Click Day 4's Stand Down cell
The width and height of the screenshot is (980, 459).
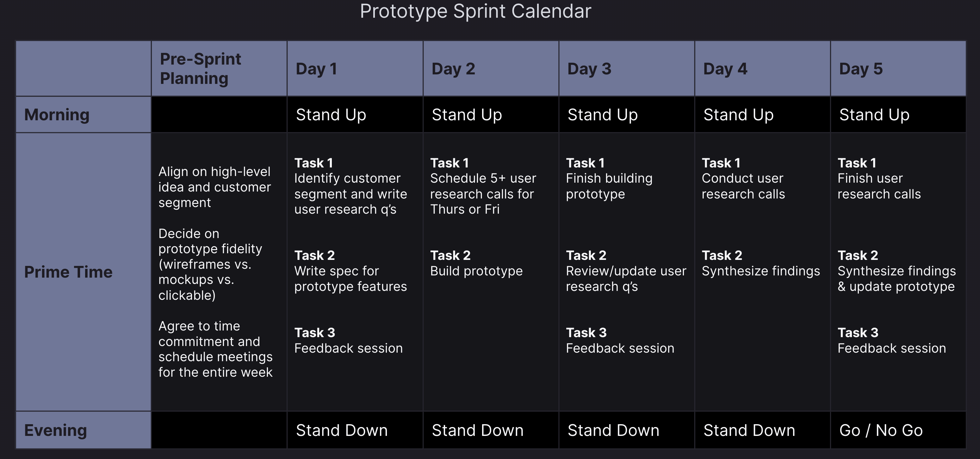(749, 431)
